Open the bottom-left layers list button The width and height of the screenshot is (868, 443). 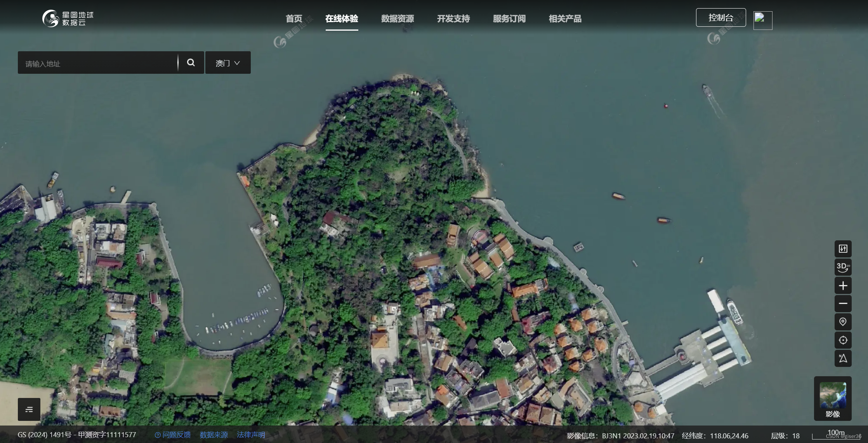[29, 409]
